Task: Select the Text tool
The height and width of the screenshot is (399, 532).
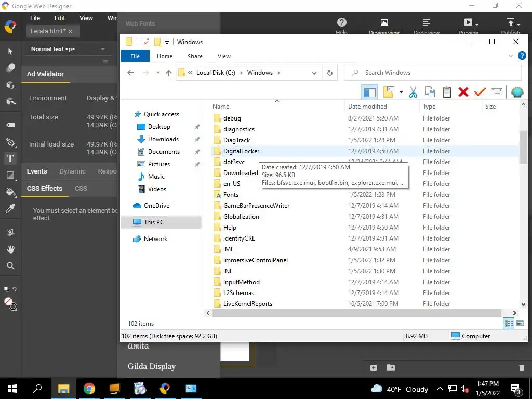Action: pyautogui.click(x=10, y=158)
